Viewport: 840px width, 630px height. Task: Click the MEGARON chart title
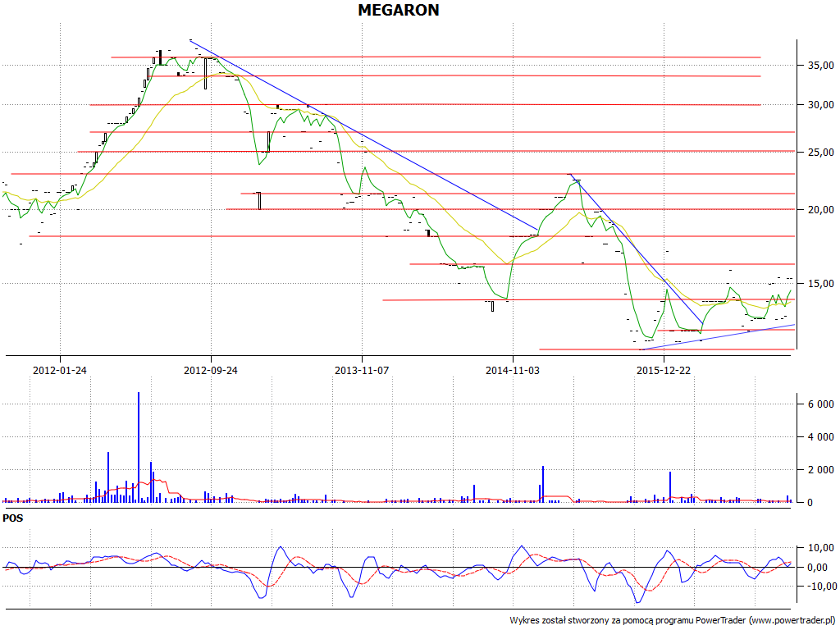coord(399,10)
